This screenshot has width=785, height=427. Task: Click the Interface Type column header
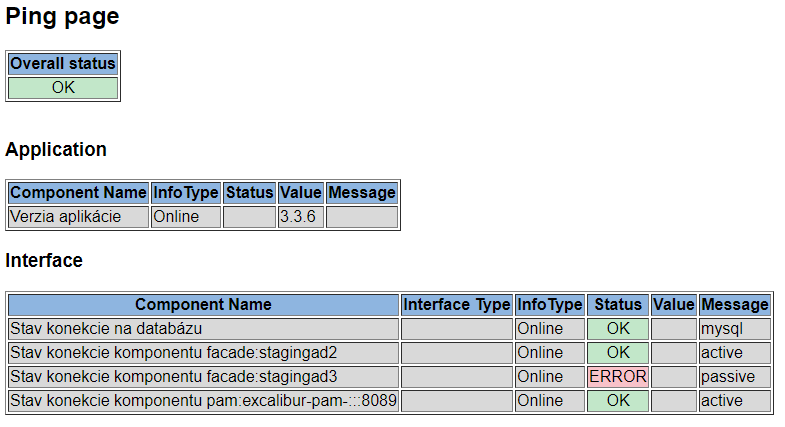[x=456, y=305]
